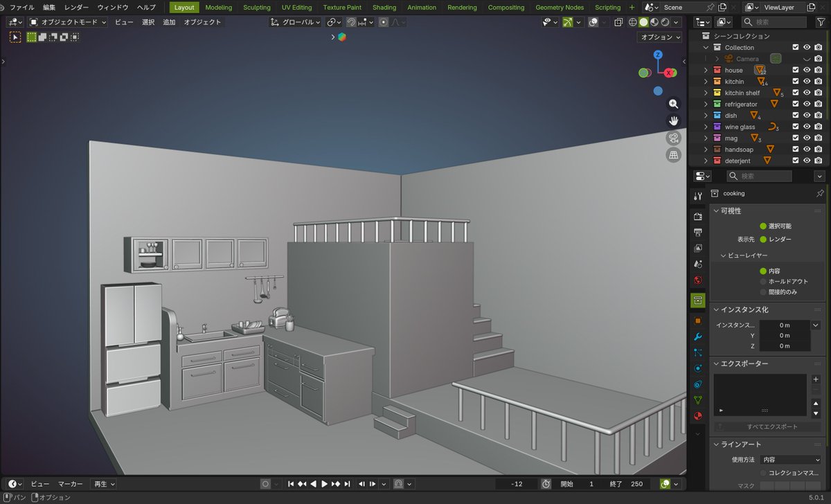Open the Object Constraints tab icon
The height and width of the screenshot is (504, 831).
698,384
